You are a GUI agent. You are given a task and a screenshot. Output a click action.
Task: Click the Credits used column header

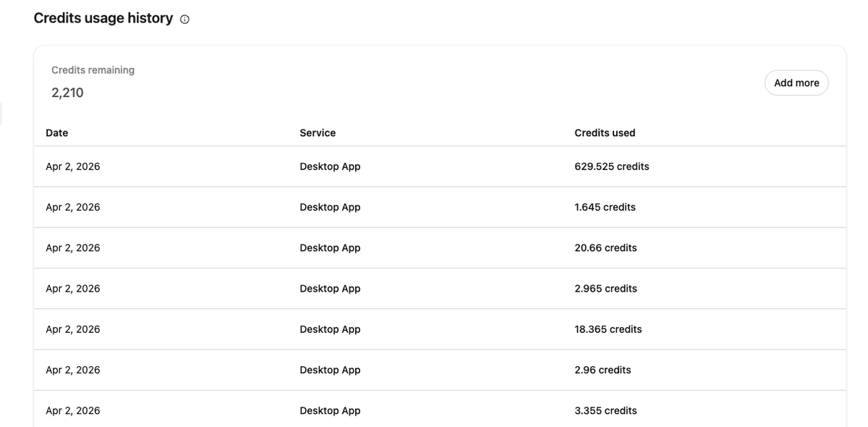click(605, 132)
